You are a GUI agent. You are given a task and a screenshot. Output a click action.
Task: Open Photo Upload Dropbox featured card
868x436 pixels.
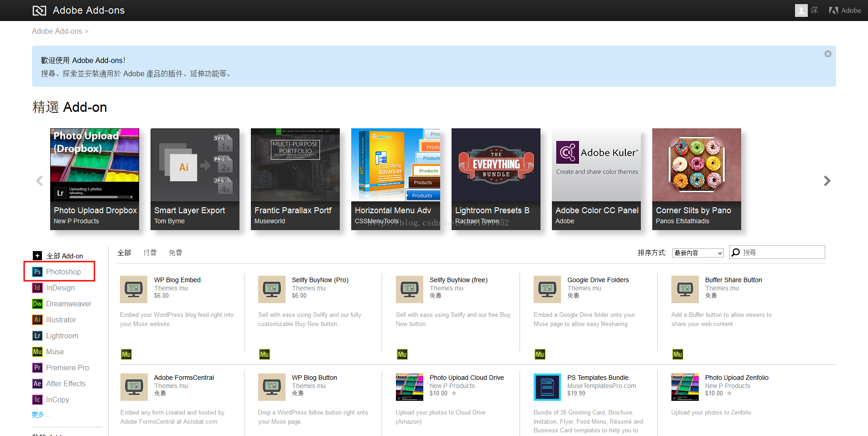tap(94, 179)
